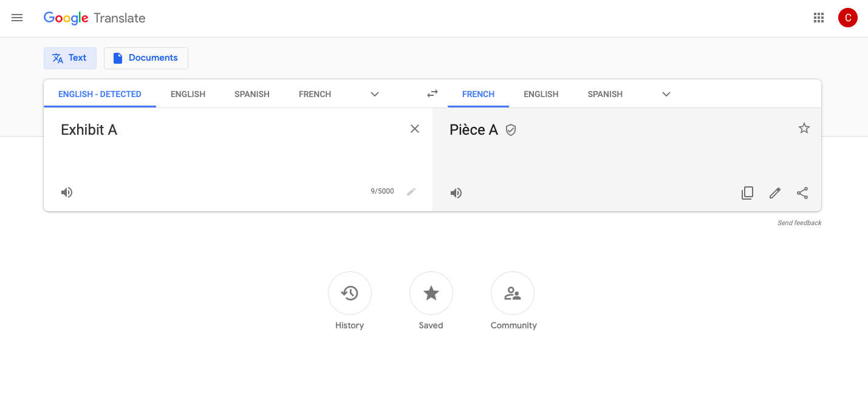Open Saved translations
868x403 pixels.
pos(431,294)
